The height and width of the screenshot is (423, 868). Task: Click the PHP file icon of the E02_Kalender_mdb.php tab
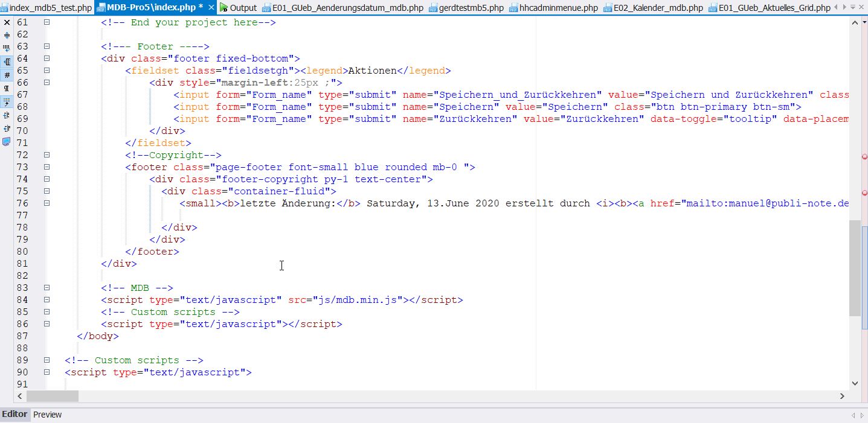[608, 8]
